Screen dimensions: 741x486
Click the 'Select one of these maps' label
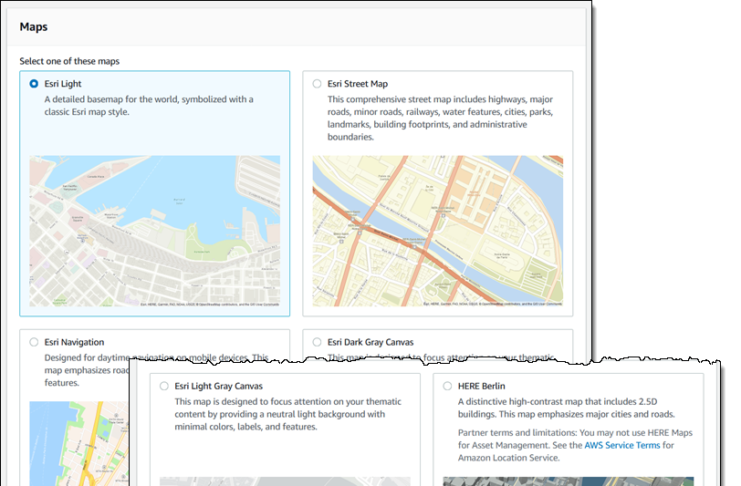[69, 61]
